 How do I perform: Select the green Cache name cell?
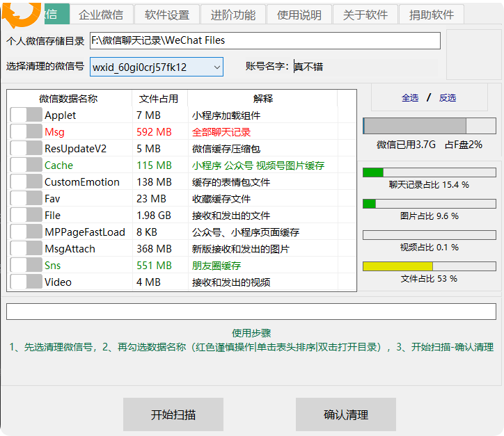[58, 165]
